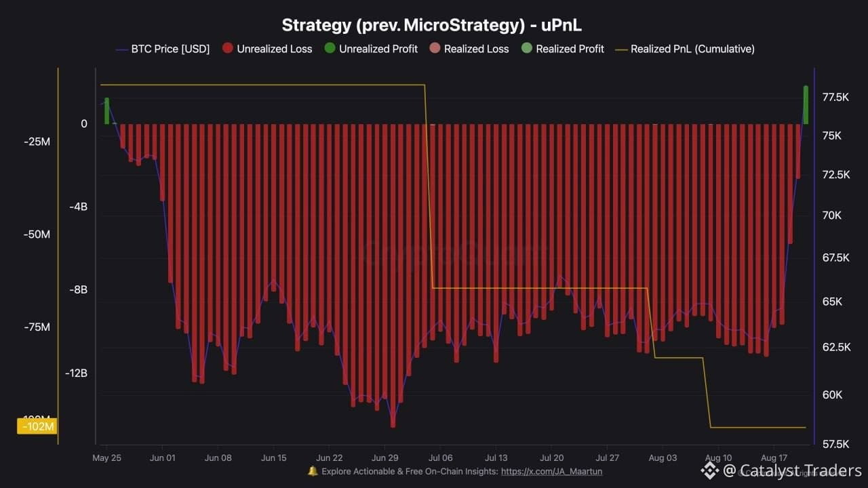
Task: Click the 70K price axis label
Action: tap(831, 216)
